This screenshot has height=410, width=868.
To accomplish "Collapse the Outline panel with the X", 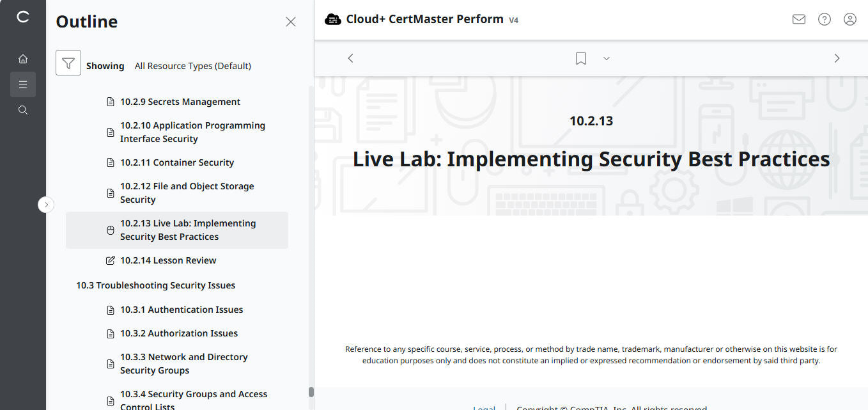I will pyautogui.click(x=291, y=21).
